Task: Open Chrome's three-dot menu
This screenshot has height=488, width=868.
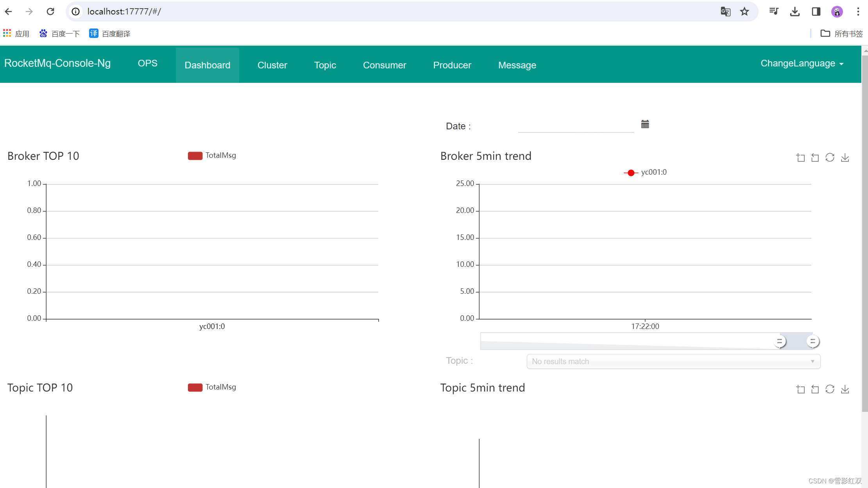Action: point(858,12)
